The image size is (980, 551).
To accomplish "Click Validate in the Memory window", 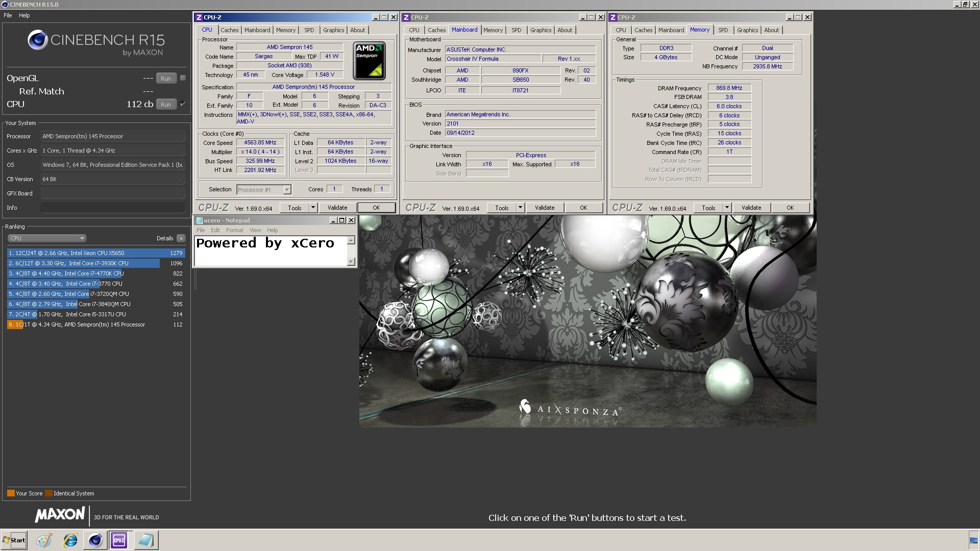I will point(751,208).
